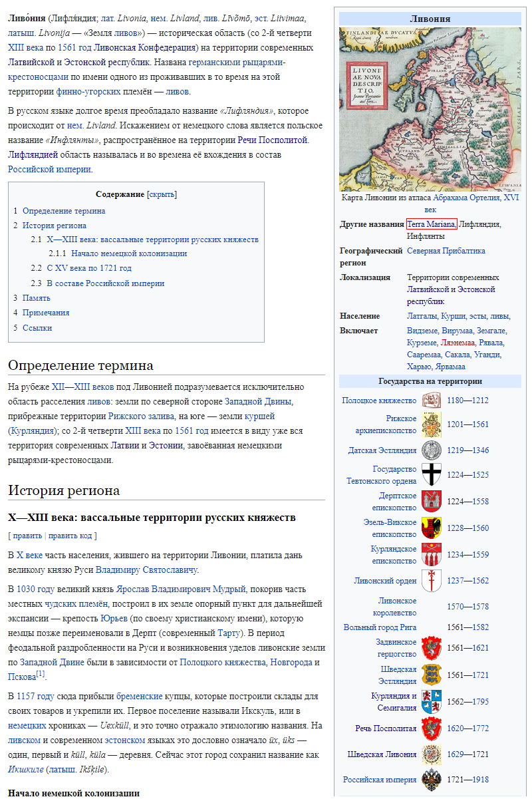Click the Swedish Livonia coat of arms
This screenshot has width=532, height=805.
pyautogui.click(x=432, y=754)
